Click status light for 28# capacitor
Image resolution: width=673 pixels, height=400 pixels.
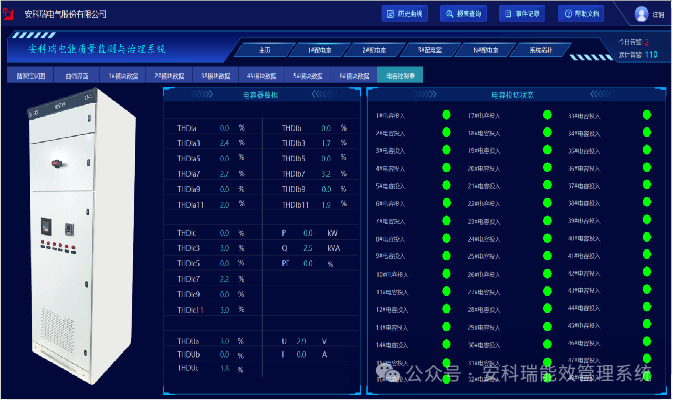click(x=547, y=309)
